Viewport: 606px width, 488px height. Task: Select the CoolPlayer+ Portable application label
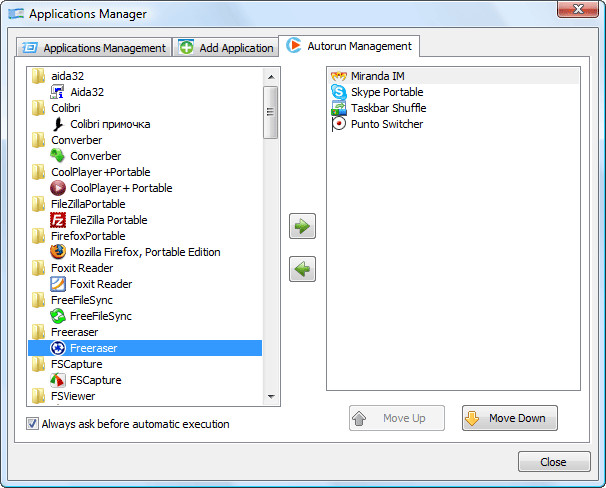pos(121,188)
